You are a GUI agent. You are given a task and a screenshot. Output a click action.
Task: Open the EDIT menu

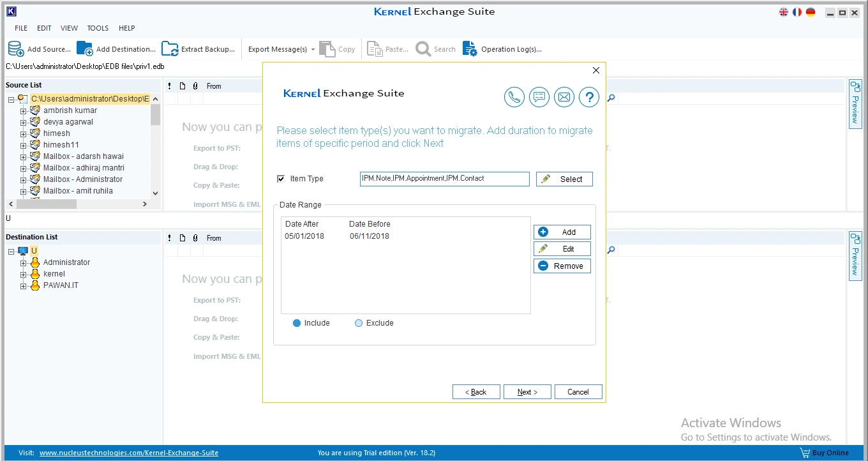[x=44, y=28]
